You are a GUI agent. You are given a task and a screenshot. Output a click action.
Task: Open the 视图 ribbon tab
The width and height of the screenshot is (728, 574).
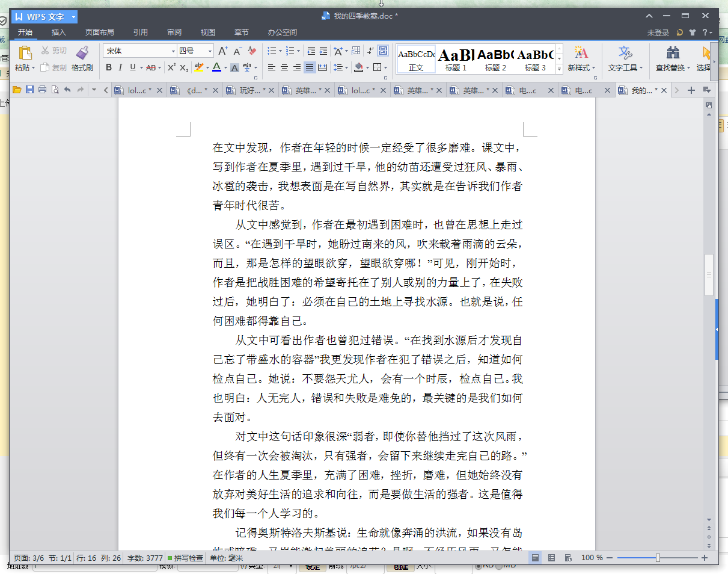[208, 32]
